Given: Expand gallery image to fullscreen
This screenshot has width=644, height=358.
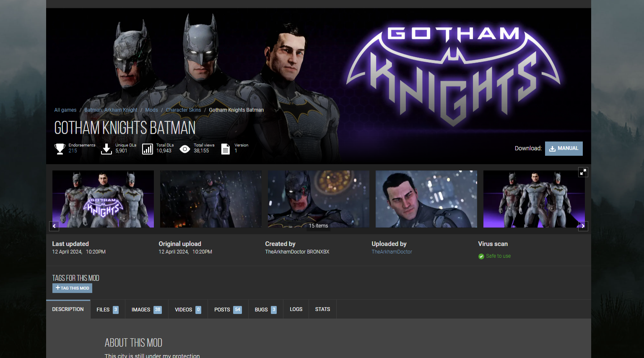Looking at the screenshot, I should [x=583, y=172].
